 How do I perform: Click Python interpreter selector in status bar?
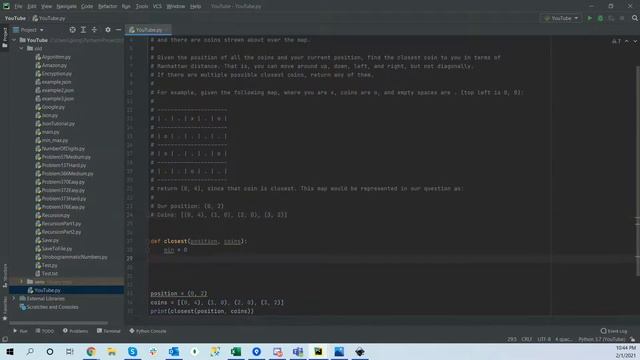(602, 339)
